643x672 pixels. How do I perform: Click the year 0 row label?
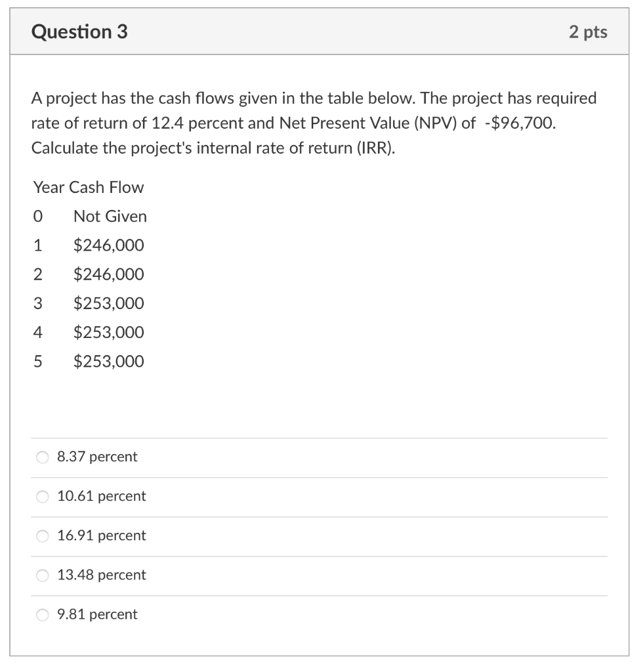click(37, 216)
